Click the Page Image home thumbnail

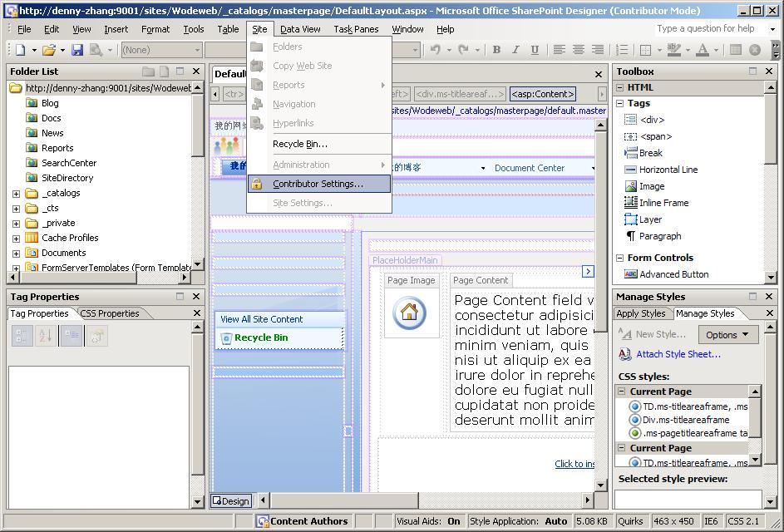tap(410, 313)
